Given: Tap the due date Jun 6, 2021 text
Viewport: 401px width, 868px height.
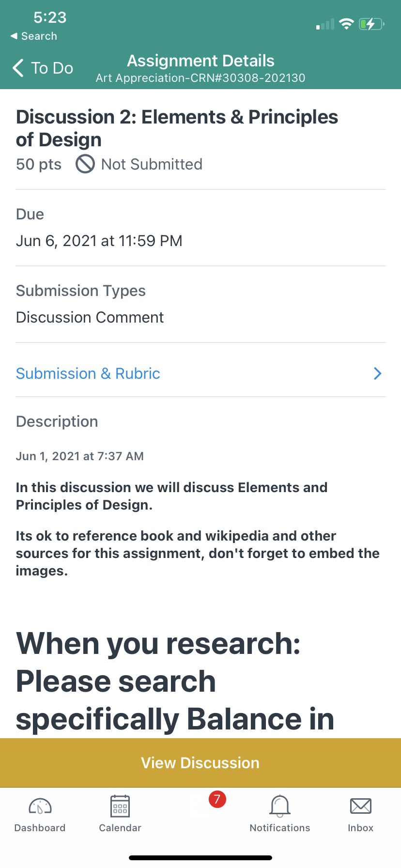Looking at the screenshot, I should 99,241.
